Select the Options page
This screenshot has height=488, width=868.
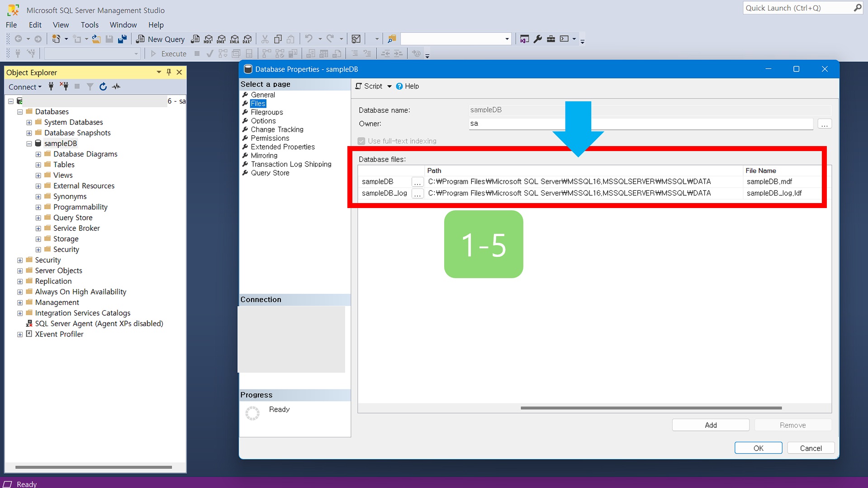[x=263, y=121]
